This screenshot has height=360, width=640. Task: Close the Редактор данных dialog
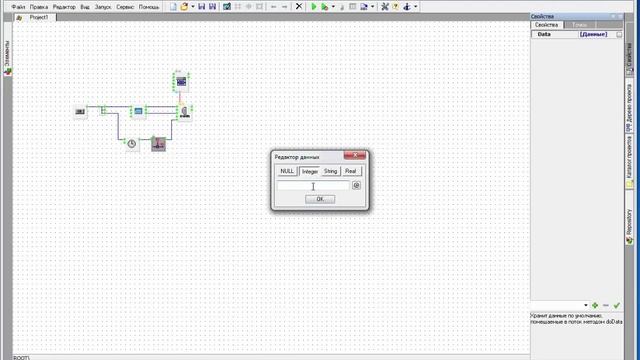[355, 155]
